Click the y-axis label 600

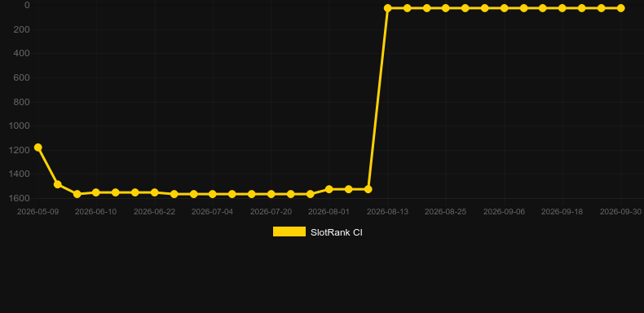click(x=21, y=77)
